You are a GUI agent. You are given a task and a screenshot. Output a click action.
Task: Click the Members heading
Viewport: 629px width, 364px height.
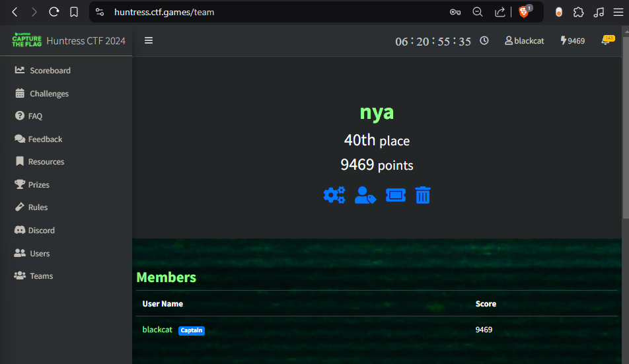166,277
